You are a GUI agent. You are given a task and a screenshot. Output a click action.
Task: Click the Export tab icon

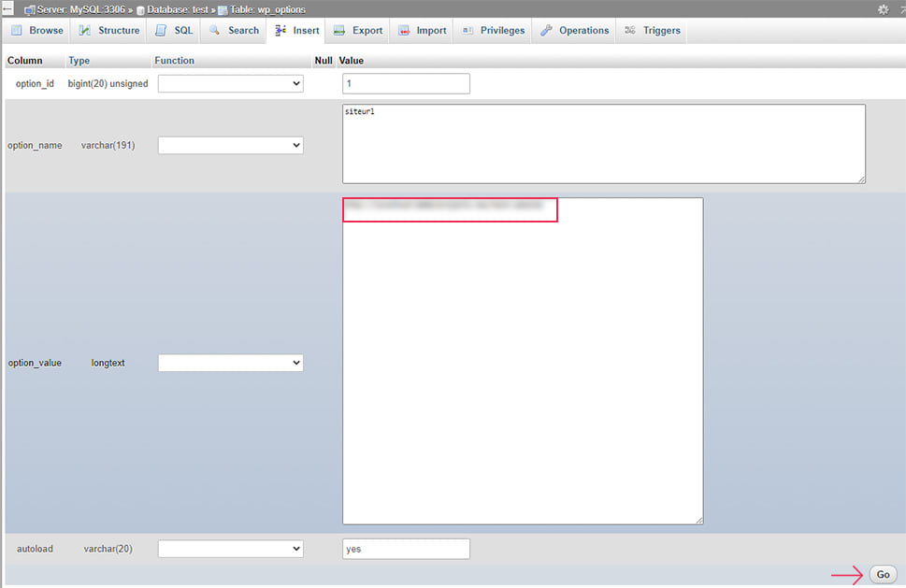point(339,30)
